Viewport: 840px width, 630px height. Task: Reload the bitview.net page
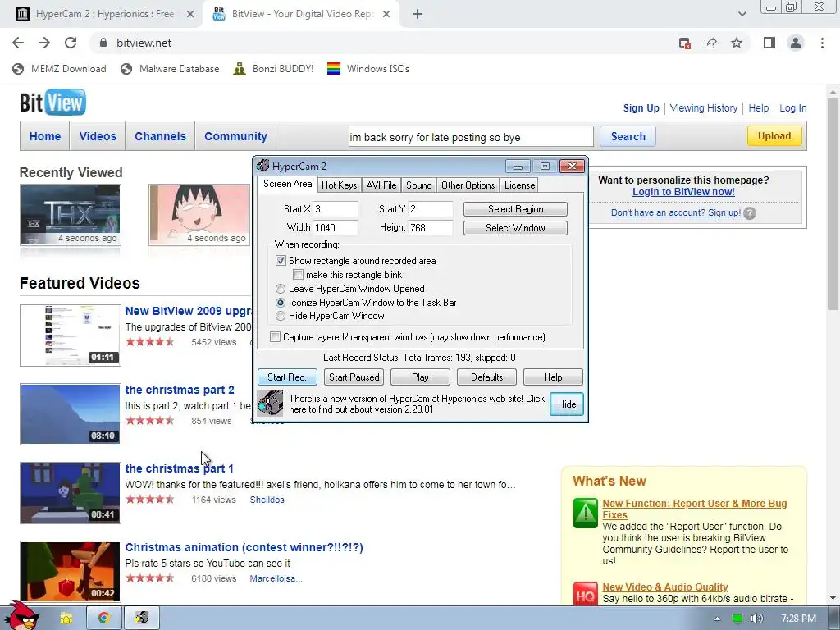pos(71,43)
